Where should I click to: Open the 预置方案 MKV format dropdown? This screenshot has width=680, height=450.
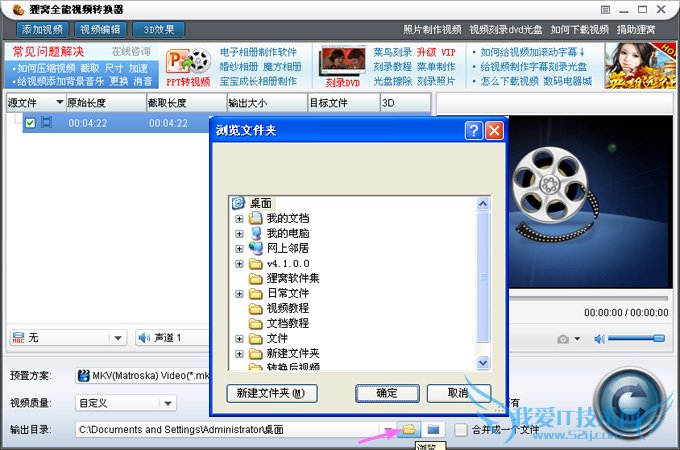click(143, 375)
